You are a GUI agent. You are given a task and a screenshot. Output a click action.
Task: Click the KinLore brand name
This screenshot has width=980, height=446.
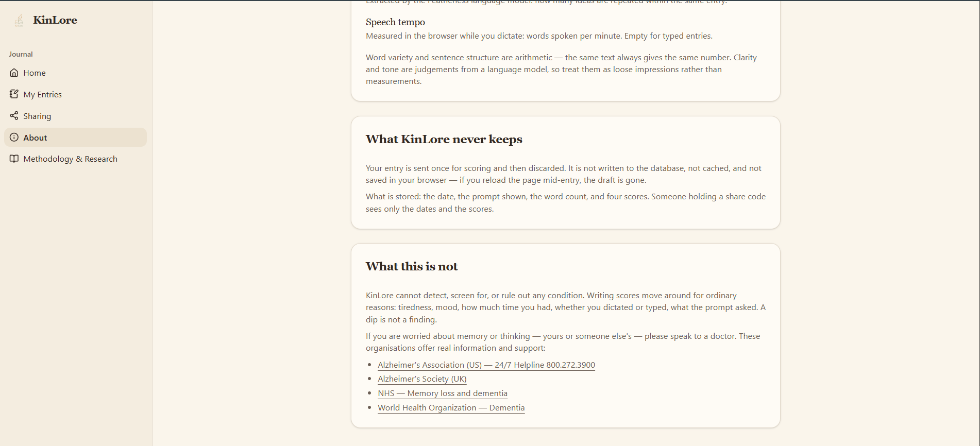55,20
